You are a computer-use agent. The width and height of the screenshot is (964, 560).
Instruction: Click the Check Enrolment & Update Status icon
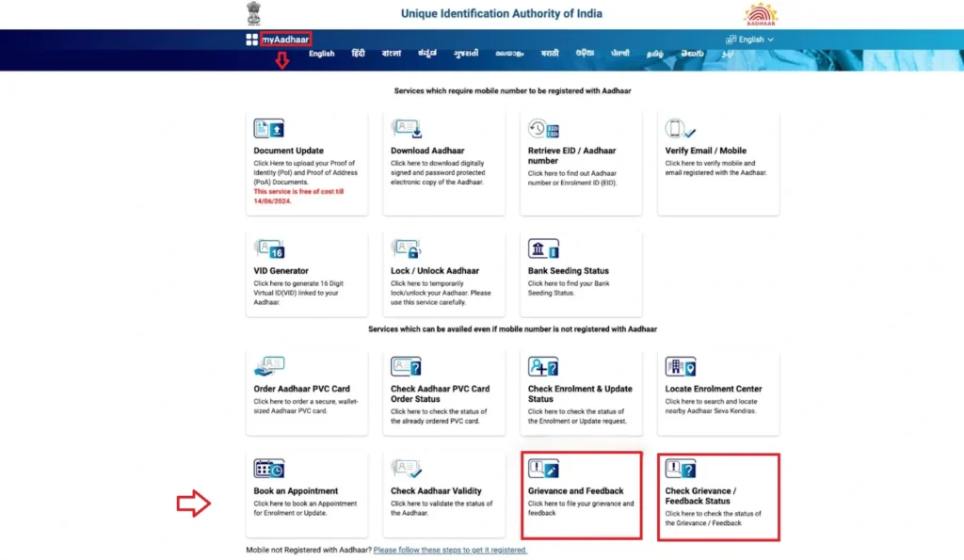point(543,366)
